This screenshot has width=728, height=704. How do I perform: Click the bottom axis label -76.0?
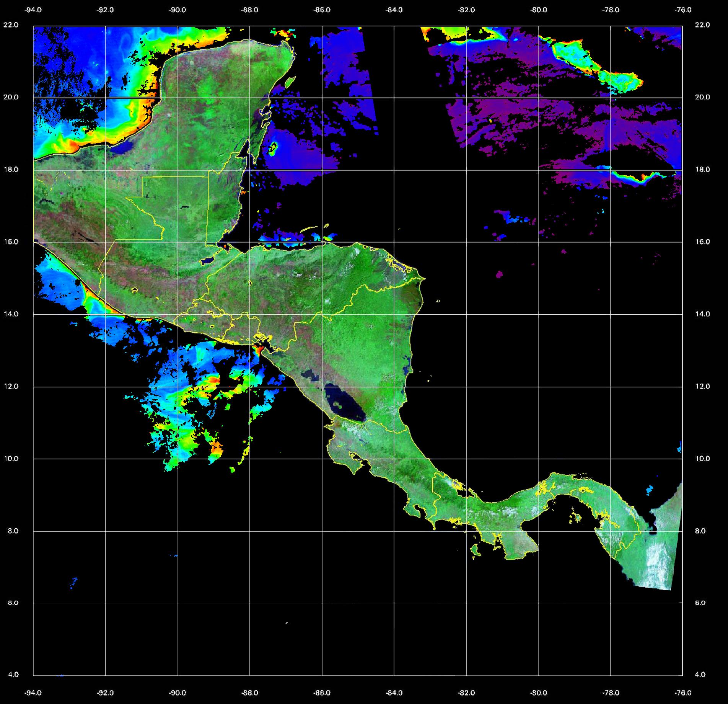(x=683, y=693)
